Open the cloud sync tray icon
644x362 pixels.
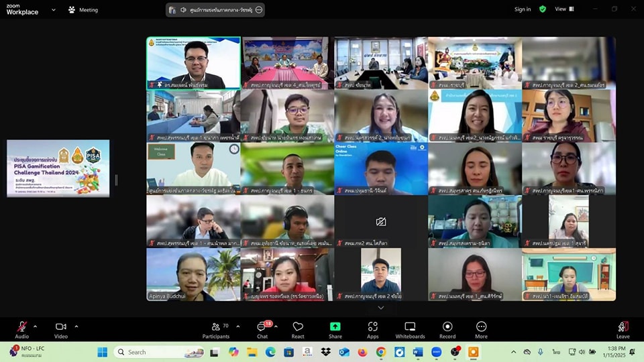tap(527, 352)
